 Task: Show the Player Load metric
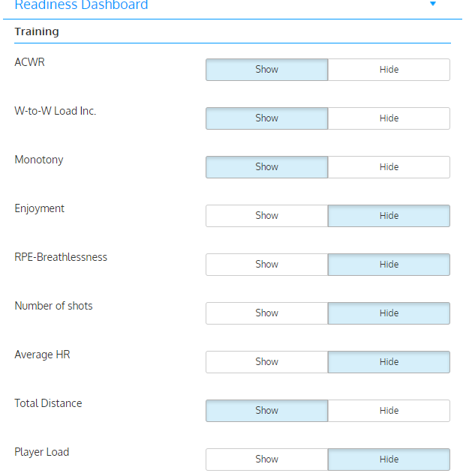click(x=266, y=460)
